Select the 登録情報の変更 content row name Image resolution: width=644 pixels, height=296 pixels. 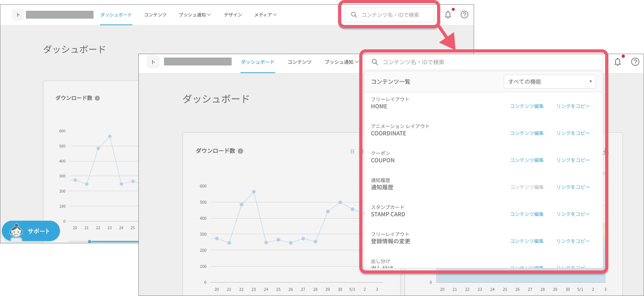click(x=391, y=241)
